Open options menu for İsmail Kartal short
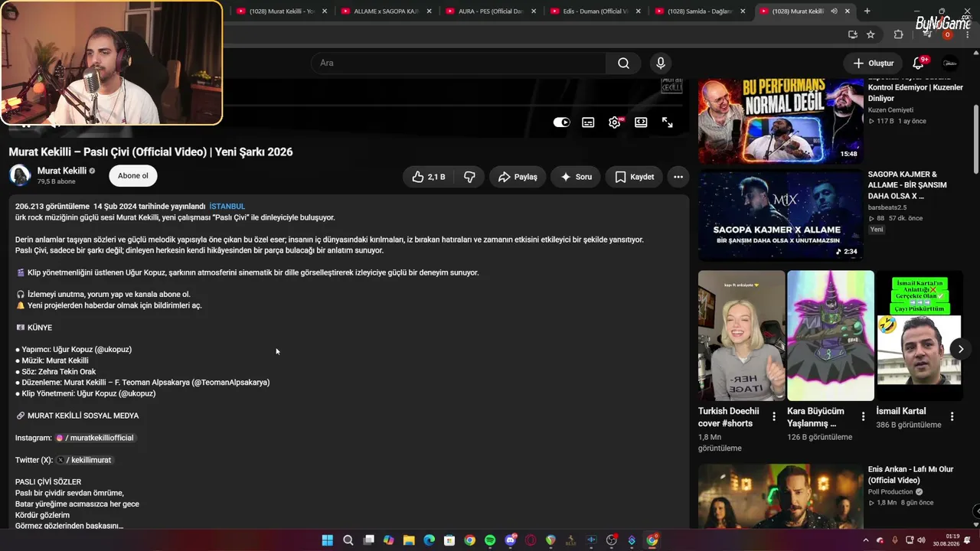 [x=952, y=417]
